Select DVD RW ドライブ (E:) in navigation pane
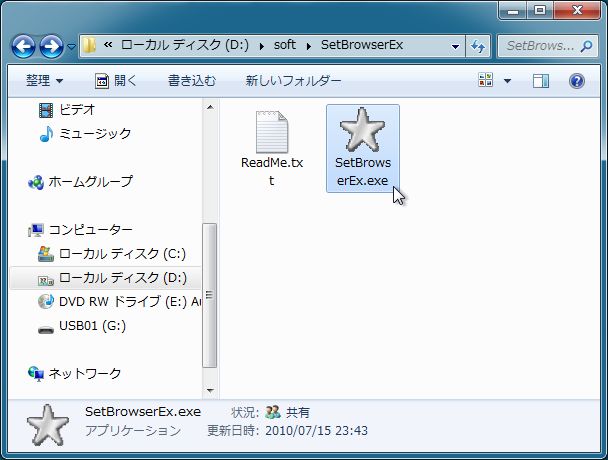The height and width of the screenshot is (460, 608). click(130, 302)
